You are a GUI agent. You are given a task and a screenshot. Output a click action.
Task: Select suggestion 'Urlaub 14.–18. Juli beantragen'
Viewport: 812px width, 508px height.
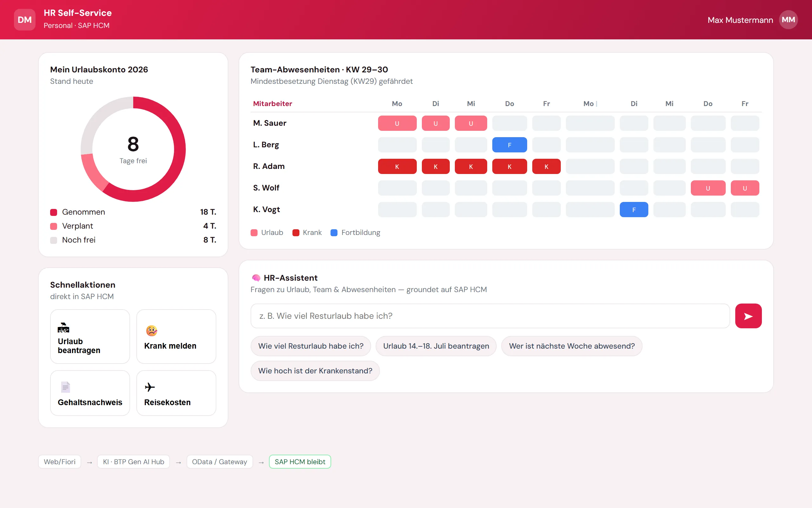pyautogui.click(x=436, y=346)
